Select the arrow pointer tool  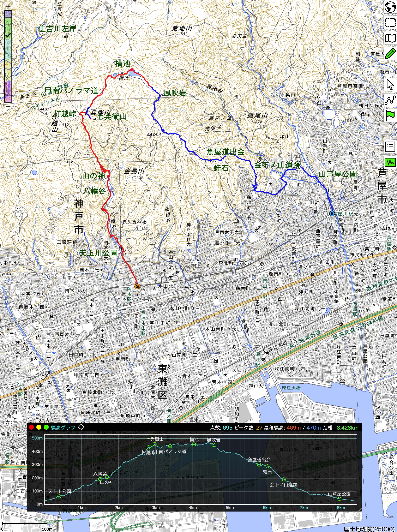(x=390, y=85)
